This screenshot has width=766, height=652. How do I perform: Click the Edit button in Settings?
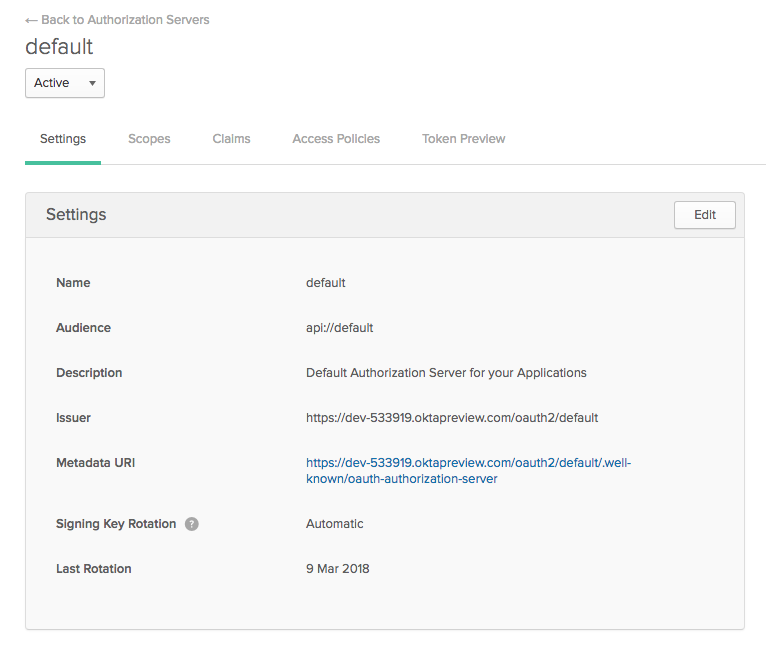pyautogui.click(x=705, y=215)
